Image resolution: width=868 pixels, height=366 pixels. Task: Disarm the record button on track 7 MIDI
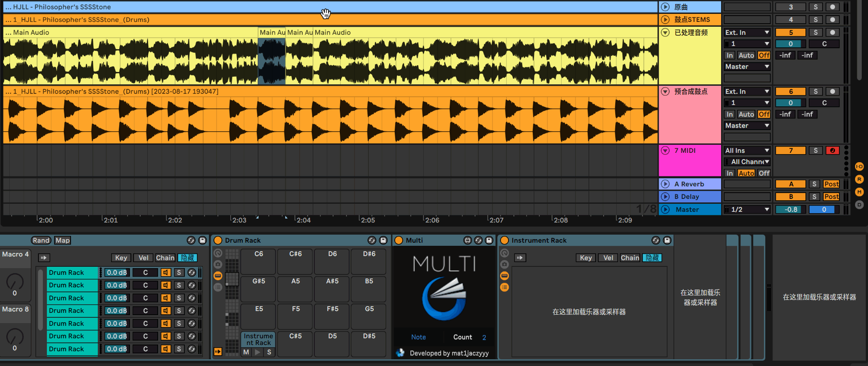pyautogui.click(x=832, y=151)
